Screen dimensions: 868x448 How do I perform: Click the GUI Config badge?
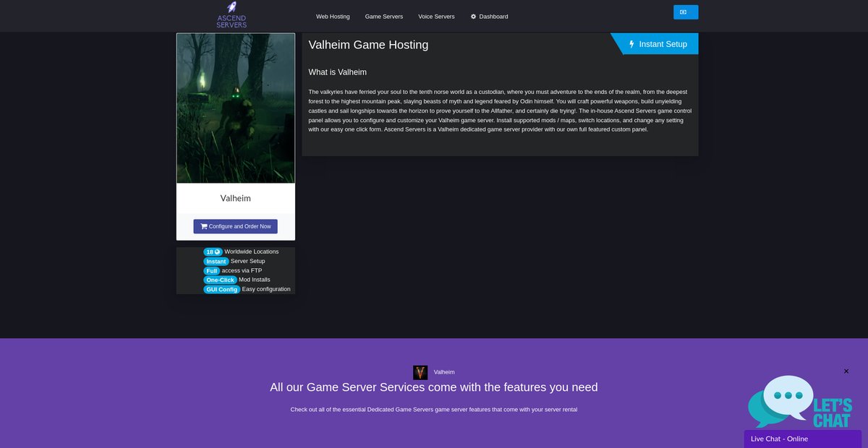point(221,289)
